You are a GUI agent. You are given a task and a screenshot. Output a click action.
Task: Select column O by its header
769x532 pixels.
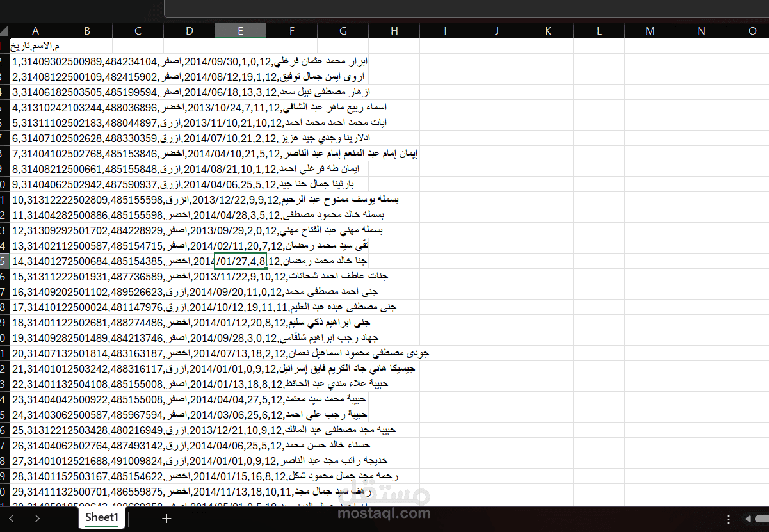click(x=748, y=31)
